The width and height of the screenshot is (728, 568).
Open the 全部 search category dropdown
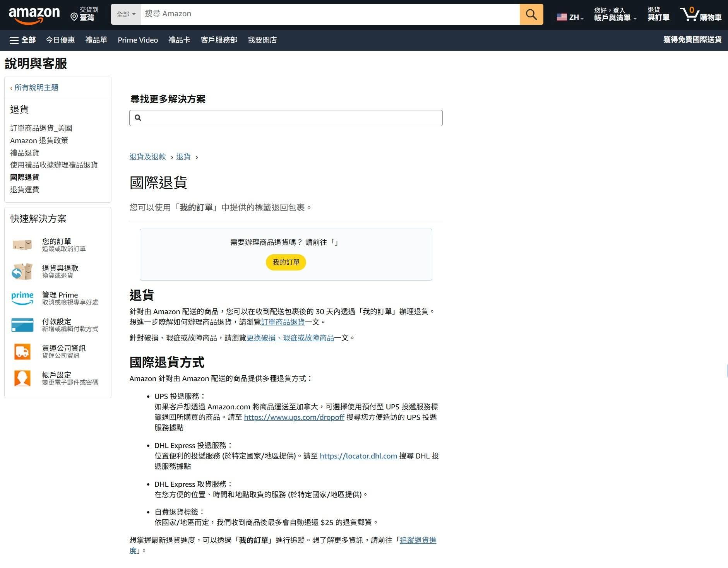(x=126, y=14)
